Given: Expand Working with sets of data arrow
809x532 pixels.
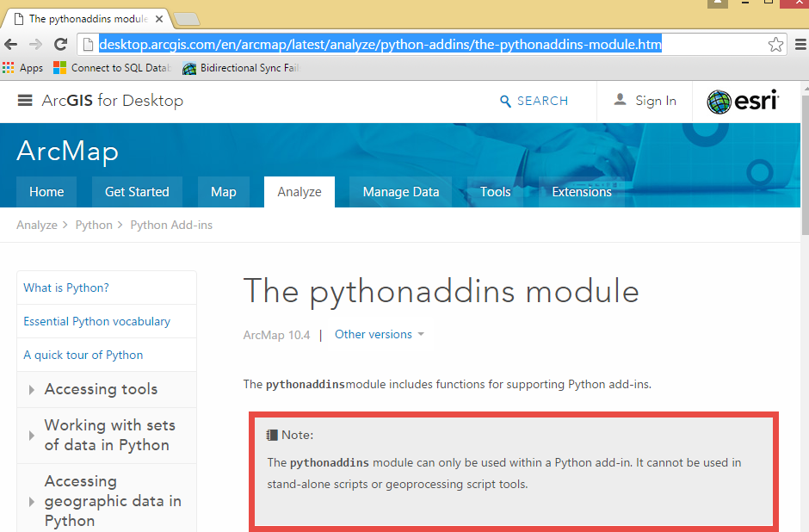Looking at the screenshot, I should (32, 436).
